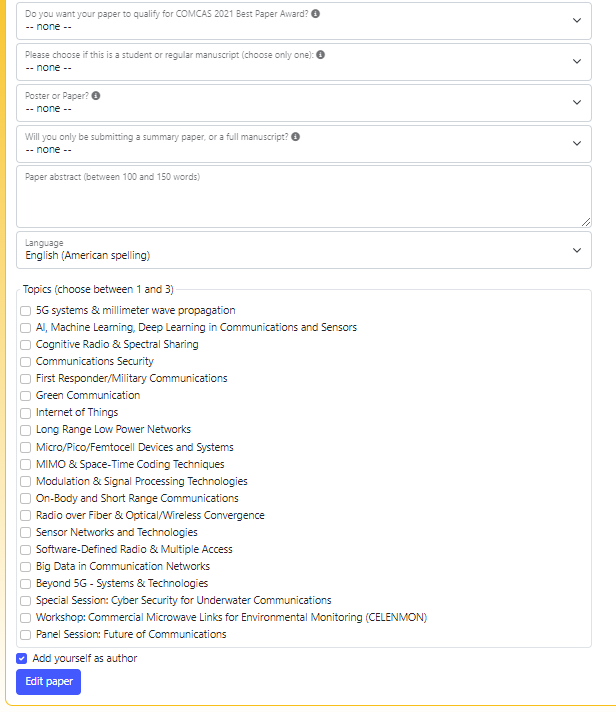This screenshot has height=712, width=616.
Task: Expand the Best Paper Award dropdown
Action: pos(304,21)
